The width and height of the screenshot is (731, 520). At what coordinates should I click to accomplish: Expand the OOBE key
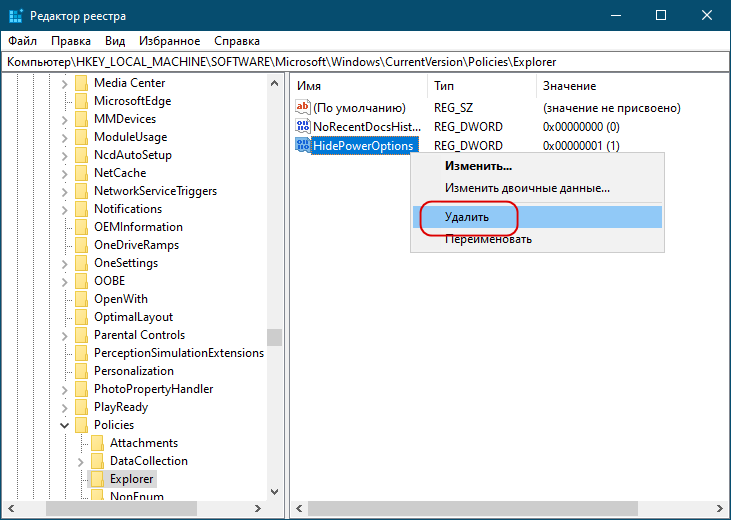click(65, 282)
